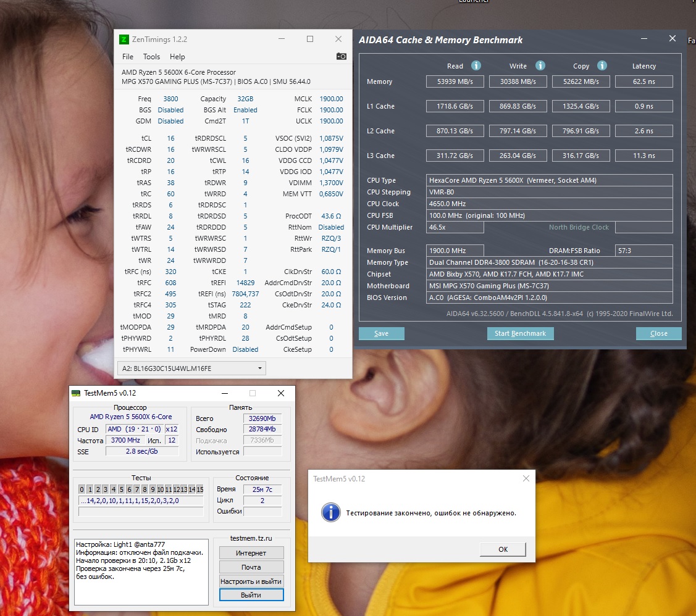This screenshot has height=616, width=696.
Task: Click the ZenTimings screenshot camera icon
Action: tap(342, 56)
